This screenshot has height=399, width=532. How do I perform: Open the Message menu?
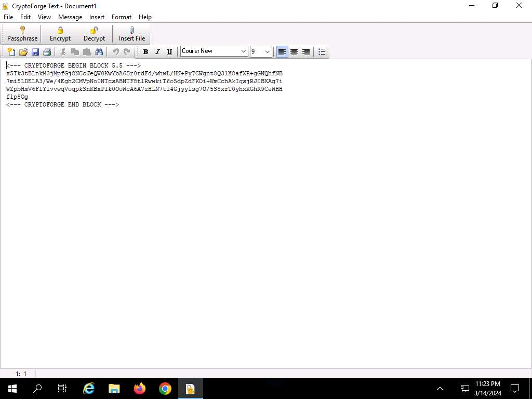coord(70,17)
